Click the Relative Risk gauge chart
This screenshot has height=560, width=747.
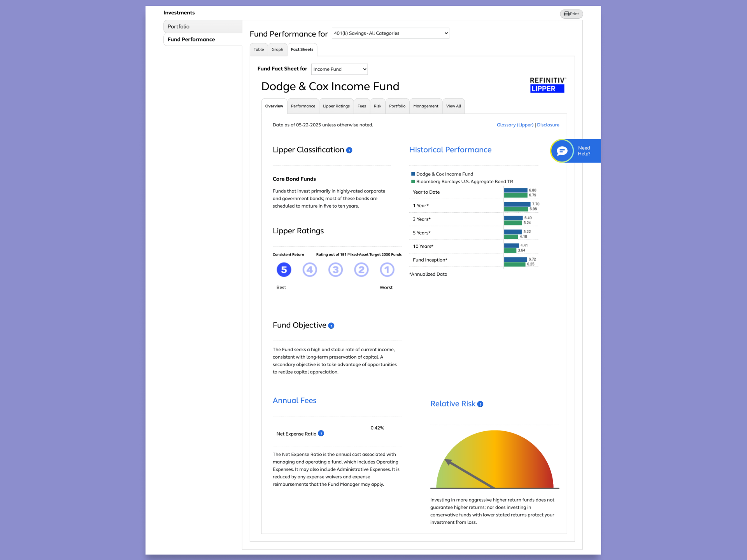495,459
